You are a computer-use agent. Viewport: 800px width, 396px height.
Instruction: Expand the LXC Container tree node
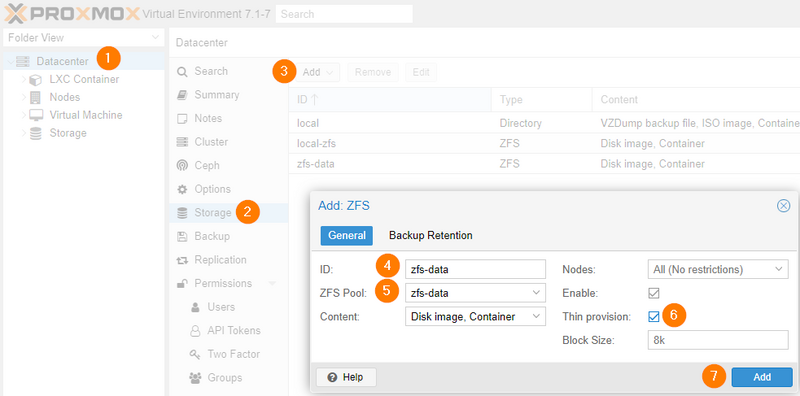(24, 80)
